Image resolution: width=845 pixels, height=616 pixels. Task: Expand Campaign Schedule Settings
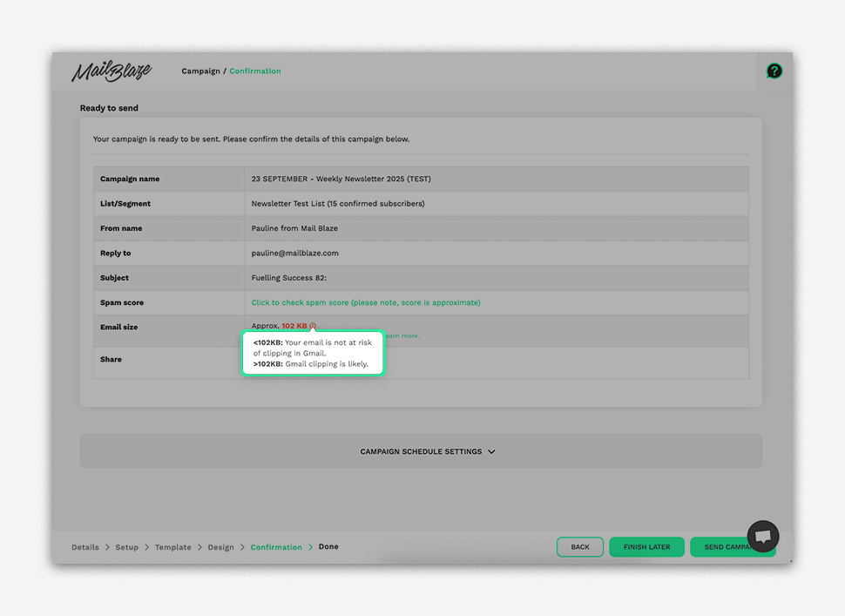(x=428, y=451)
